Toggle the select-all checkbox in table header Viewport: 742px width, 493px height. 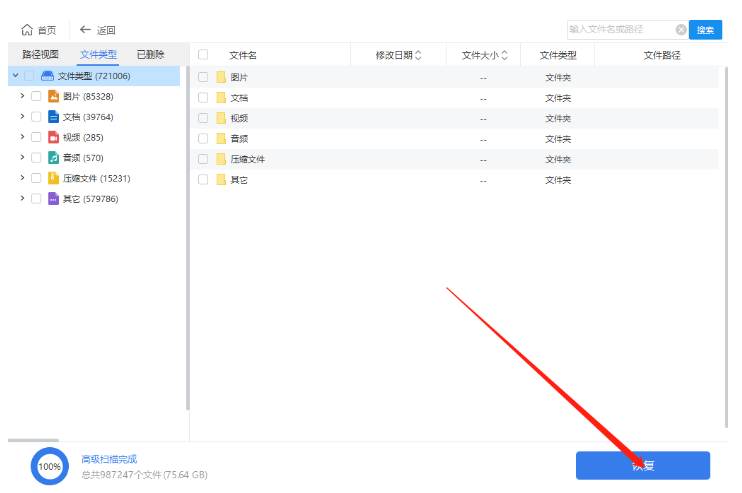[203, 55]
